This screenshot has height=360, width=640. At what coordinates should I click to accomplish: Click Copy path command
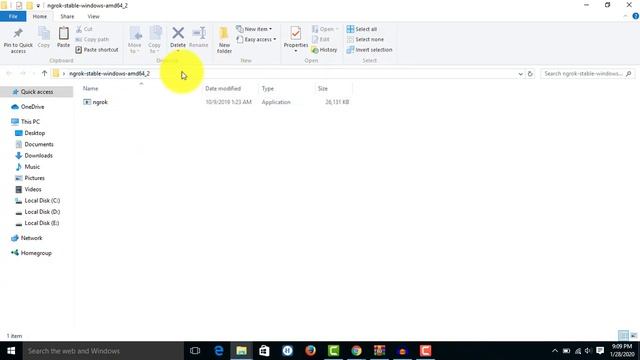click(92, 39)
